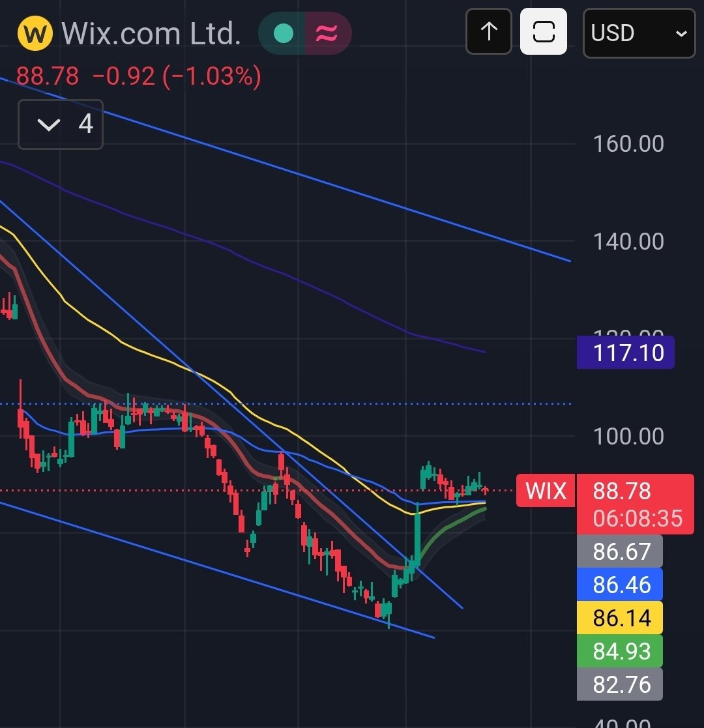
Task: Click the gray 82.76 value label
Action: [x=619, y=684]
